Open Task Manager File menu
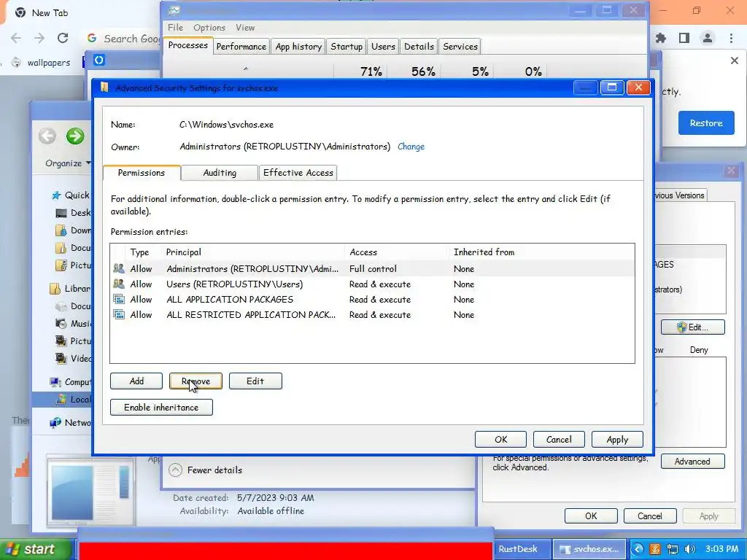 click(175, 28)
